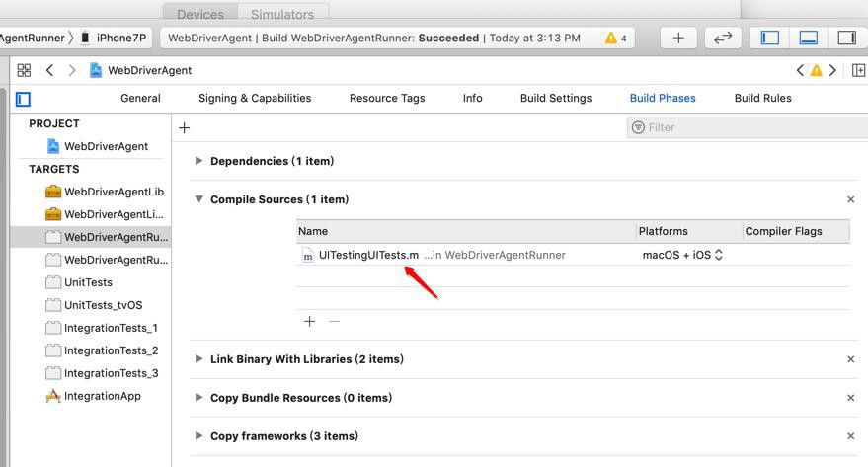The image size is (868, 467).
Task: Open the related items grid menu
Action: click(x=24, y=70)
